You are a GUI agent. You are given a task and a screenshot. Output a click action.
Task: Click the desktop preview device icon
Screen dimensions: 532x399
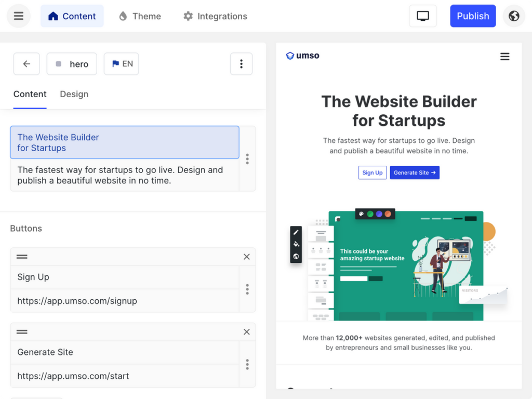(423, 16)
